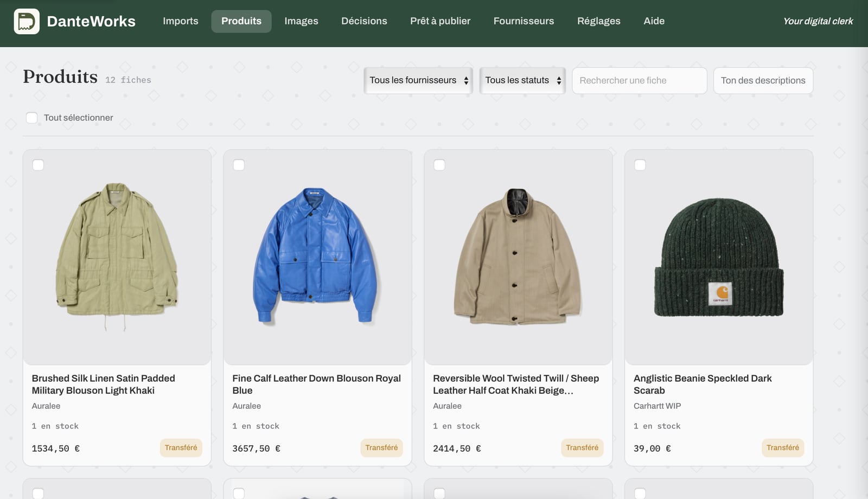Open Reversible Wool Twisted Twill title
This screenshot has height=499, width=868.
coord(516,384)
